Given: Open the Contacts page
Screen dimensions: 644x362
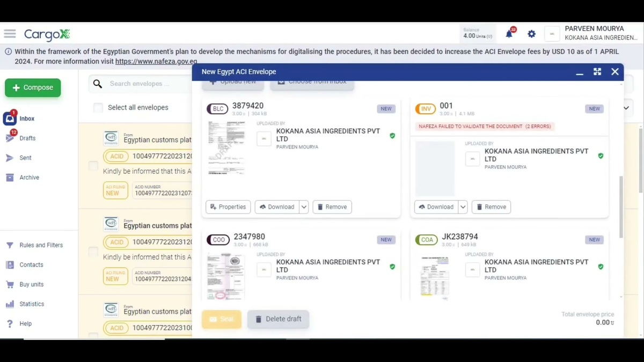Looking at the screenshot, I should [31, 265].
